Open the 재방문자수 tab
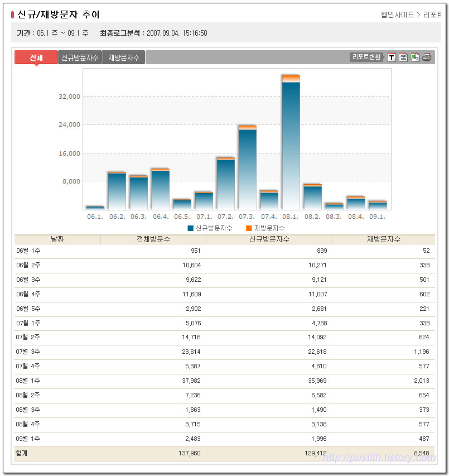 click(123, 57)
